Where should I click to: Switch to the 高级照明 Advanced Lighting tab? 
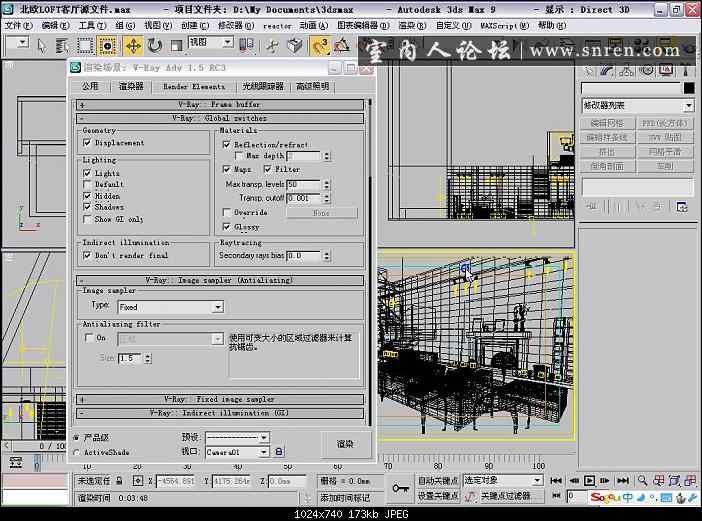[x=312, y=86]
